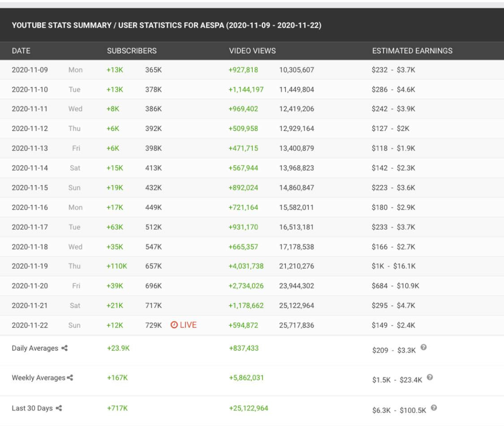The image size is (504, 426).
Task: Open help icon for daily average earnings
Action: coord(423,347)
